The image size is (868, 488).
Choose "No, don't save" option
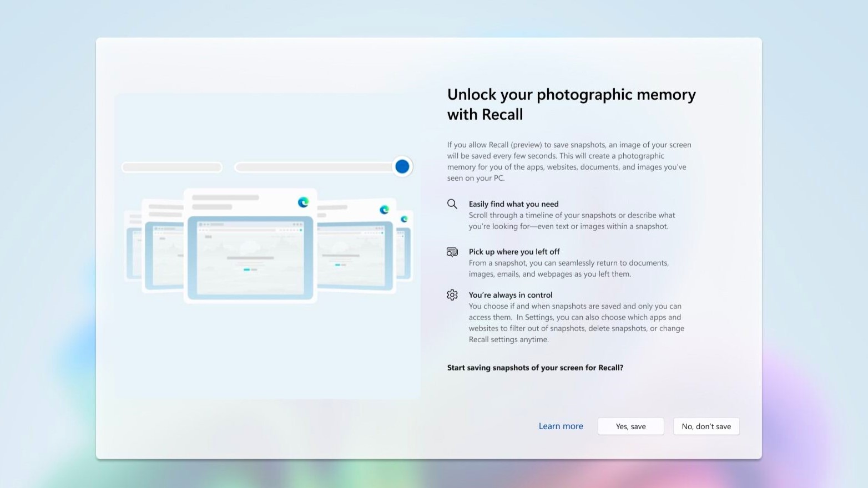pyautogui.click(x=706, y=426)
